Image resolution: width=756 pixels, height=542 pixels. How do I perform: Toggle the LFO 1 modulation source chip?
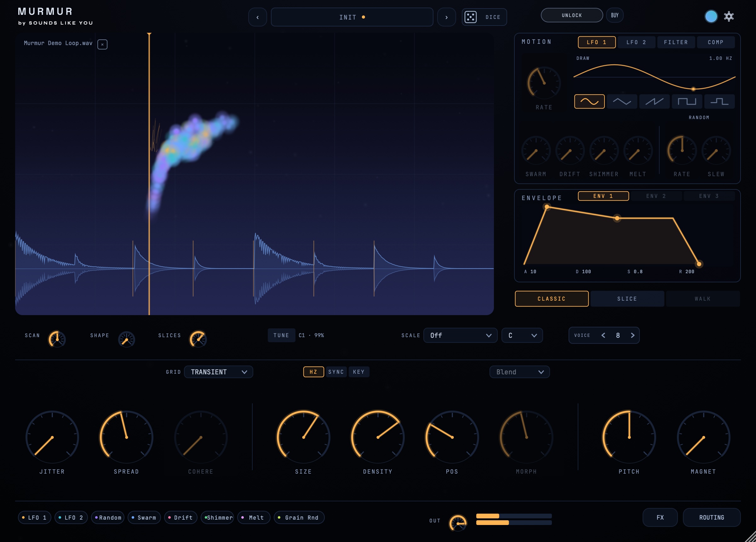coord(34,518)
